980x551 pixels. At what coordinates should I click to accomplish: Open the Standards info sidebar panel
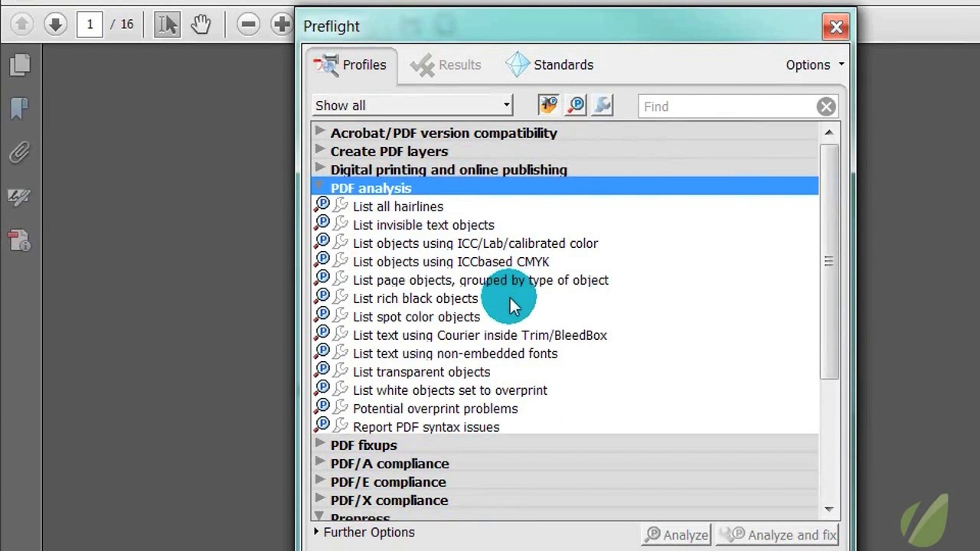tap(20, 241)
